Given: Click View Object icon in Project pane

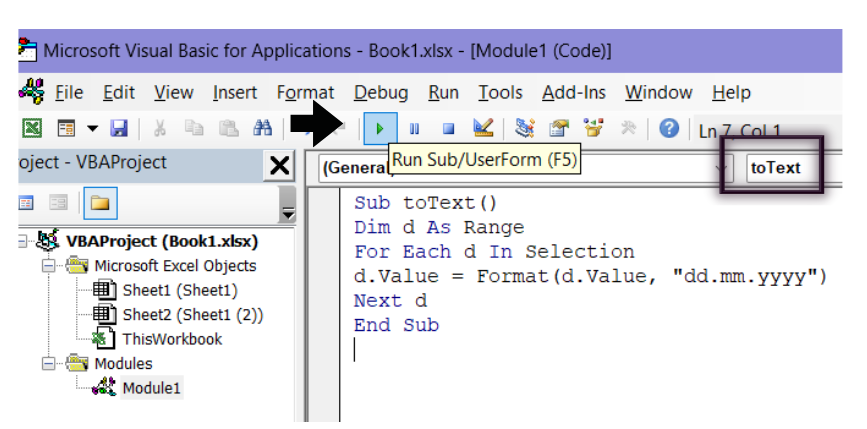Looking at the screenshot, I should 58,203.
